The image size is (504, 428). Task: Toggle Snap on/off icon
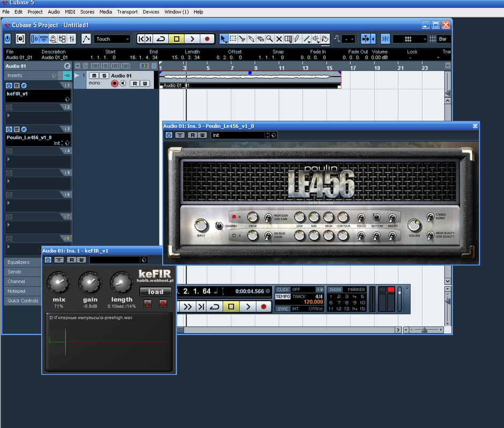(x=386, y=39)
